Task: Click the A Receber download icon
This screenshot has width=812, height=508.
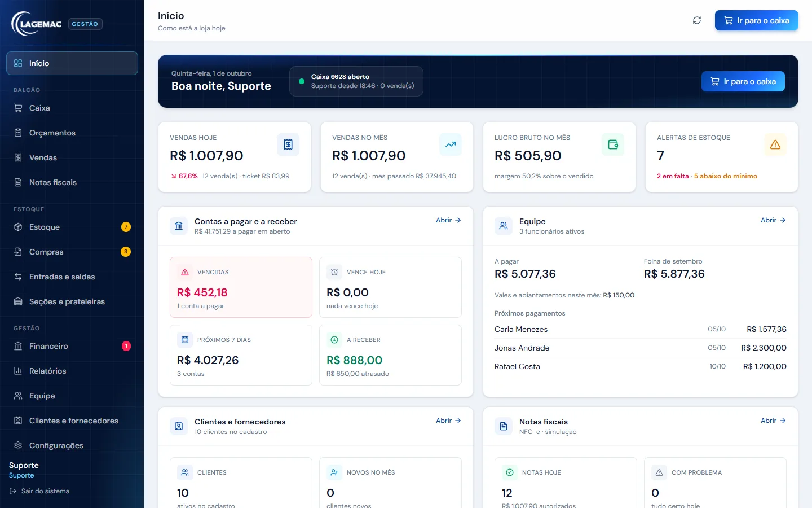Action: pos(334,340)
